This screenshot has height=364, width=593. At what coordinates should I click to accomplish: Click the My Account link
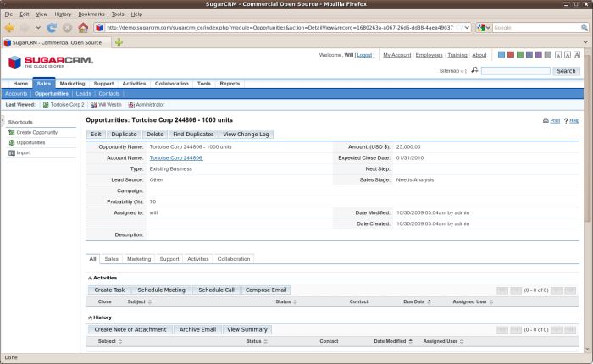click(397, 55)
